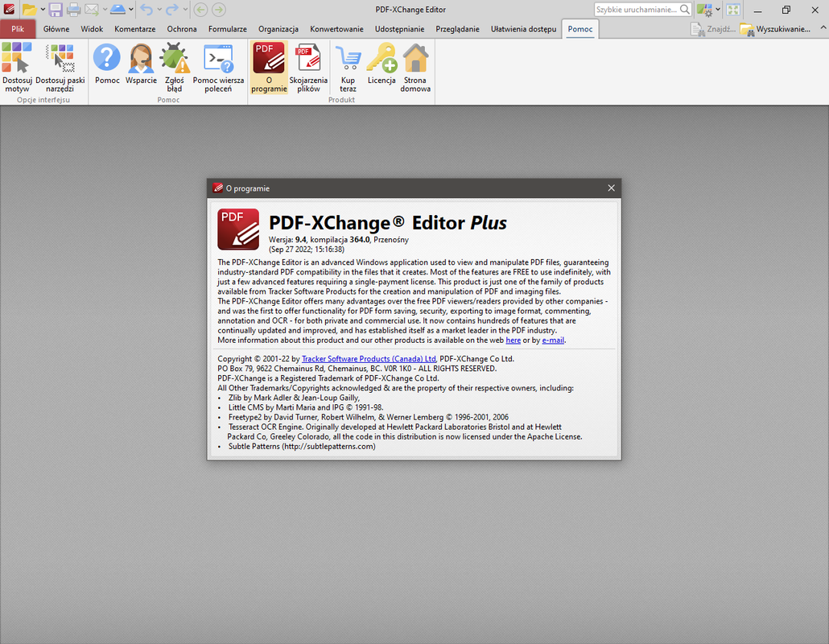This screenshot has height=644, width=829.
Task: Open the Przeglądanie tab
Action: 457,29
